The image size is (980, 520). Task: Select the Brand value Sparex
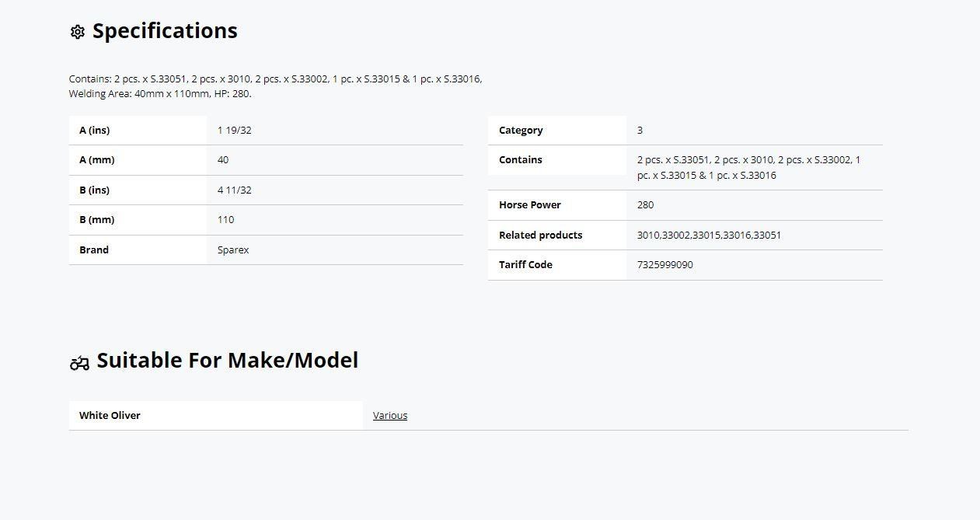pos(233,250)
